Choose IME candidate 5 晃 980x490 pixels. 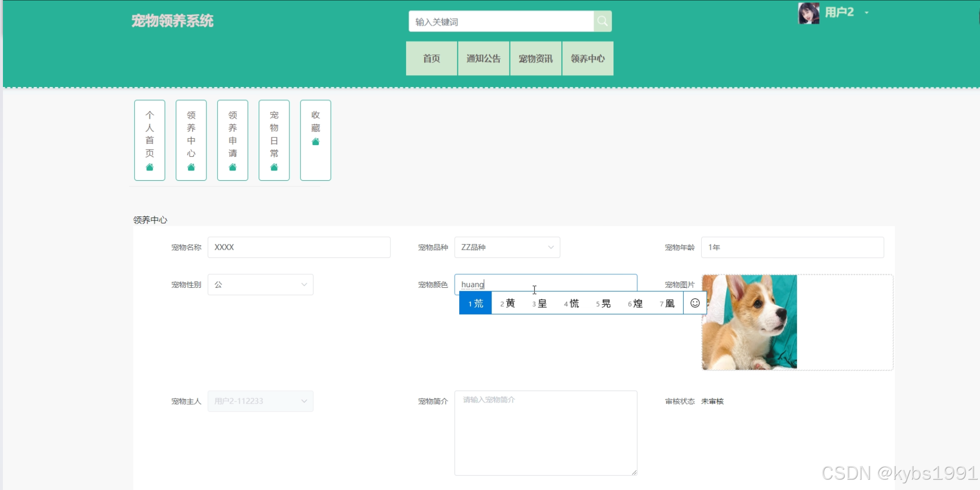pyautogui.click(x=603, y=303)
